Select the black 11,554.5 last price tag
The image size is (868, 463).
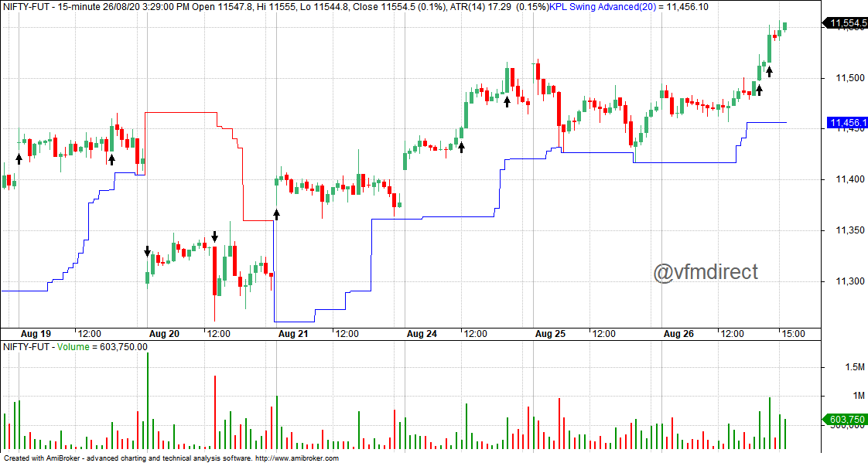pyautogui.click(x=844, y=23)
